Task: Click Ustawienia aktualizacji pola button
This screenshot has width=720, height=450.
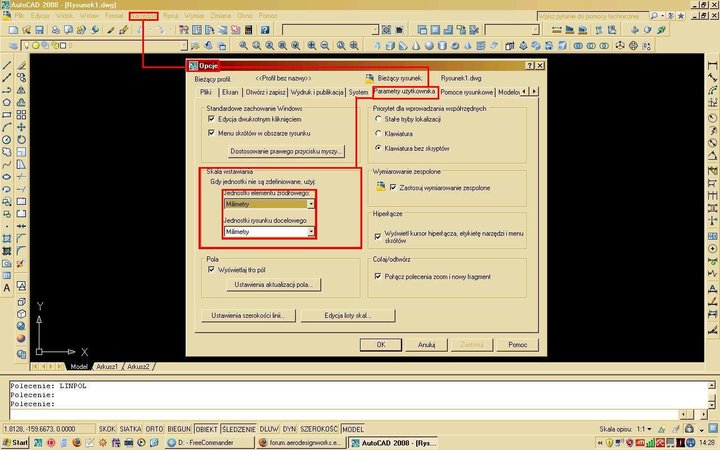Action: (x=274, y=285)
